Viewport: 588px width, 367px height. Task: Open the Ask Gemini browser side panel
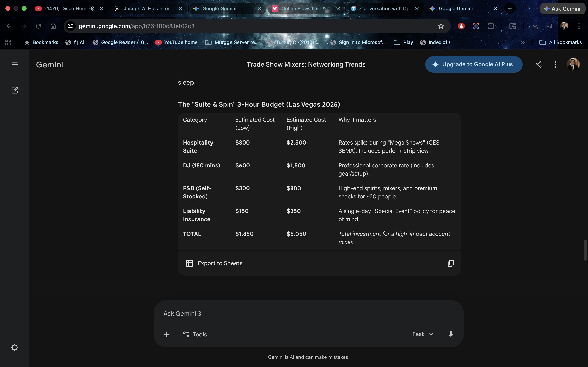click(562, 9)
